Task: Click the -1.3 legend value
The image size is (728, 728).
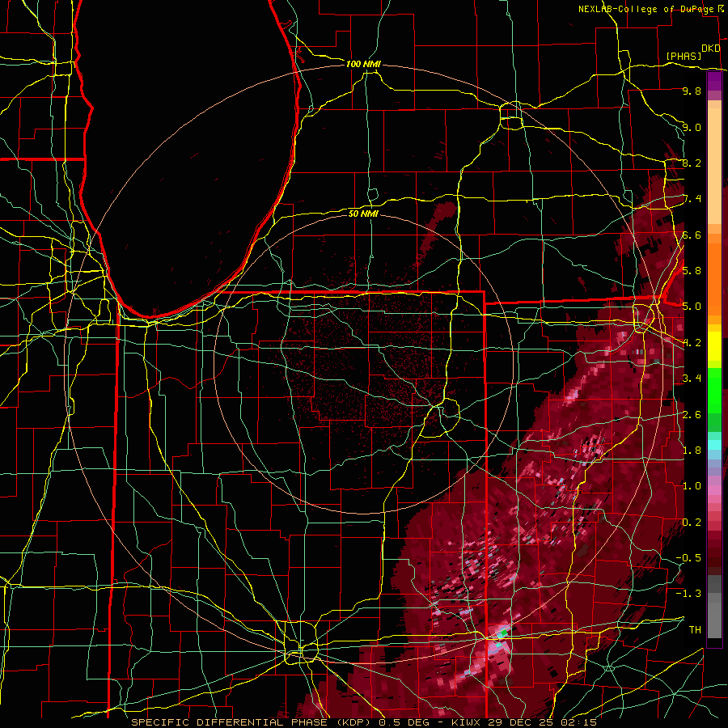Action: tap(688, 594)
